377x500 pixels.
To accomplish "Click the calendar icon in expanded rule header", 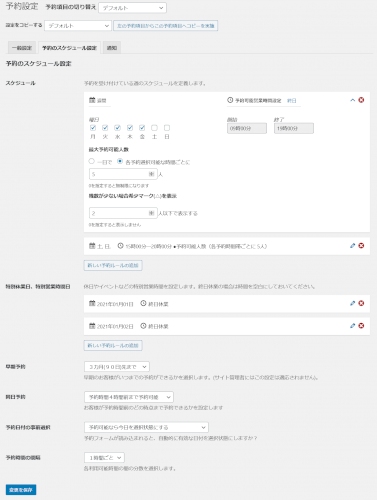I will pyautogui.click(x=92, y=100).
